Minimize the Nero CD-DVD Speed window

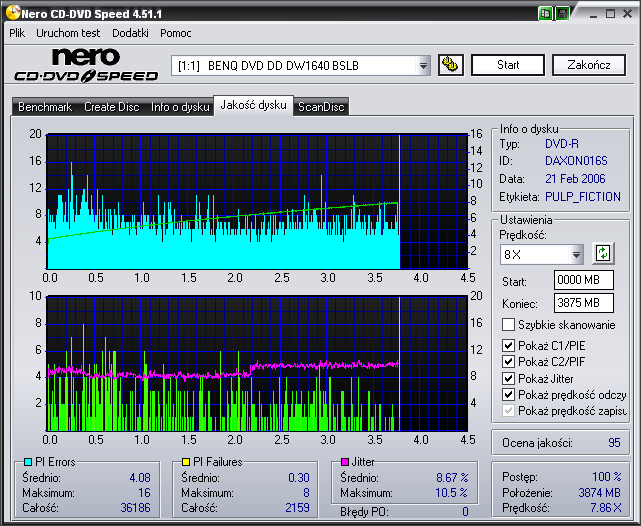tap(593, 14)
